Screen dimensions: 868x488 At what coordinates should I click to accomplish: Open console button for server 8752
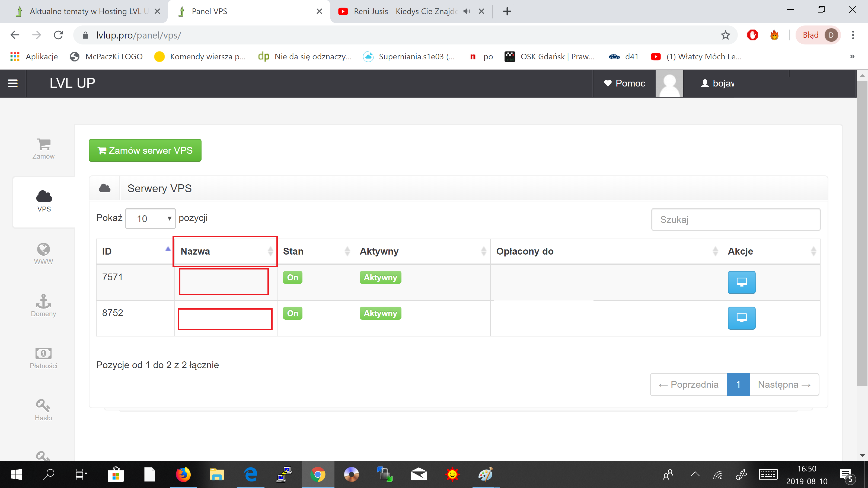coord(741,317)
